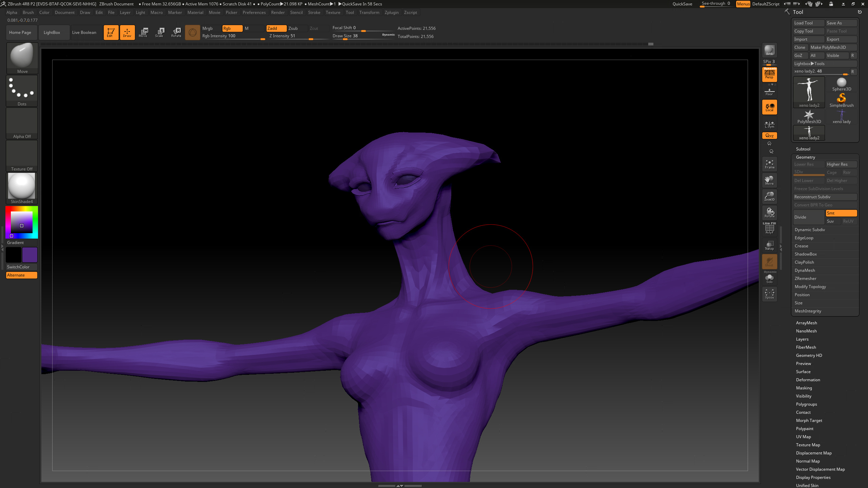Expand the Subtool palette section
This screenshot has width=868, height=488.
click(x=803, y=149)
